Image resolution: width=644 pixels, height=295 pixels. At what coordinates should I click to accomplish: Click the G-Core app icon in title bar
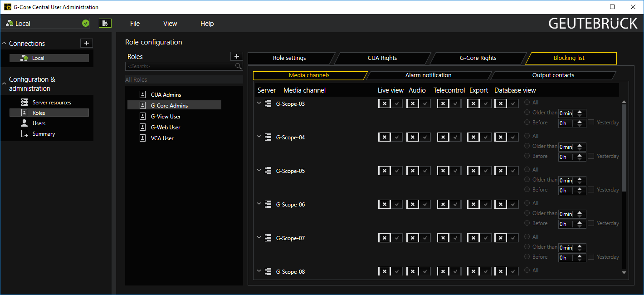7,7
